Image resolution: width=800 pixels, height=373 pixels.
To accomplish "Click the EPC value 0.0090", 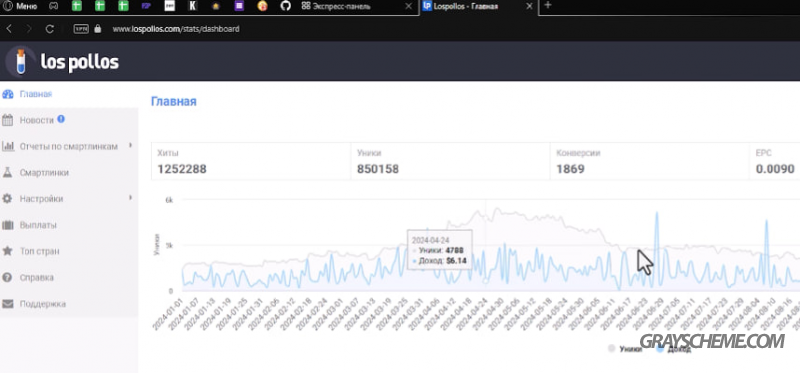I will click(x=775, y=169).
